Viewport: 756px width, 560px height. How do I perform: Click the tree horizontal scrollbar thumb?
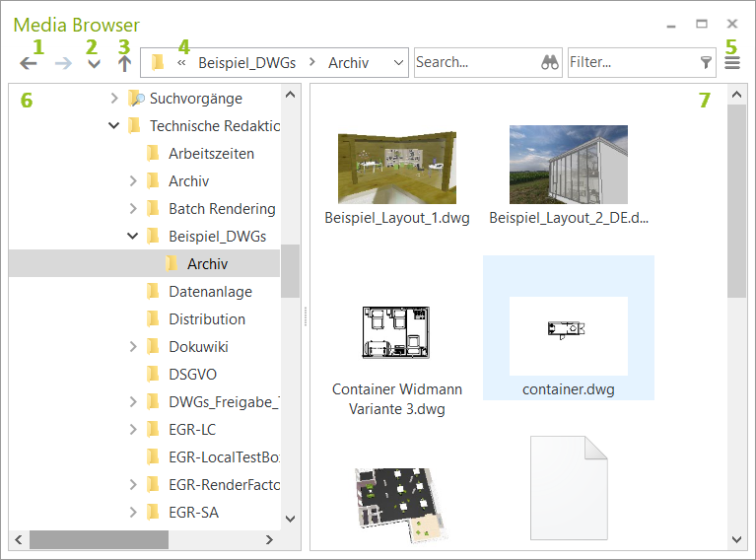click(99, 539)
